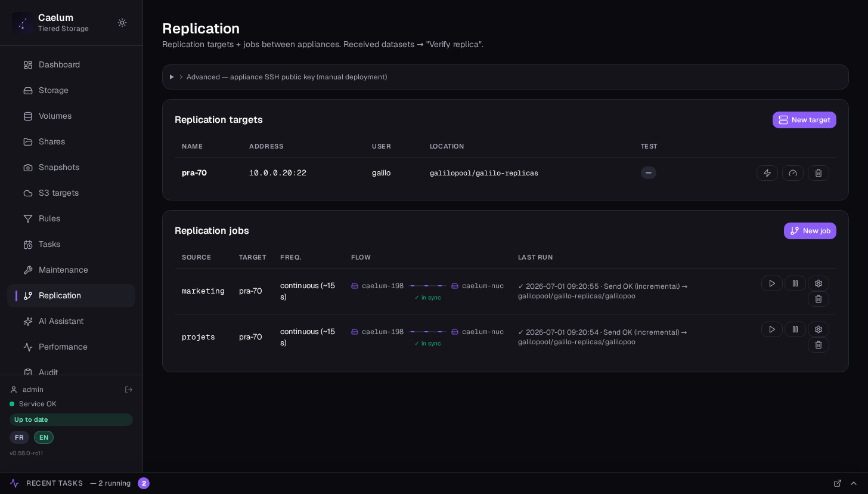Click last run 09:20:54 entry for projets
Image resolution: width=868 pixels, height=494 pixels.
(x=603, y=337)
